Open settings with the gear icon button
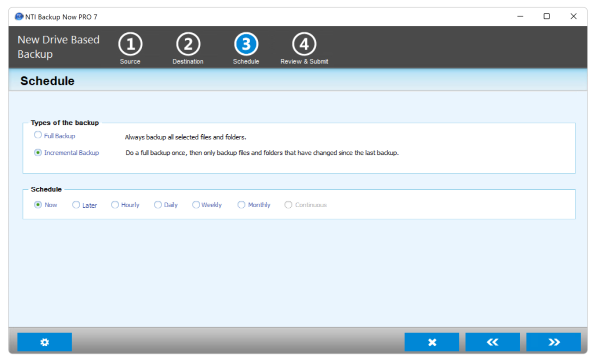Viewport: 600px width, 364px height. (x=44, y=342)
